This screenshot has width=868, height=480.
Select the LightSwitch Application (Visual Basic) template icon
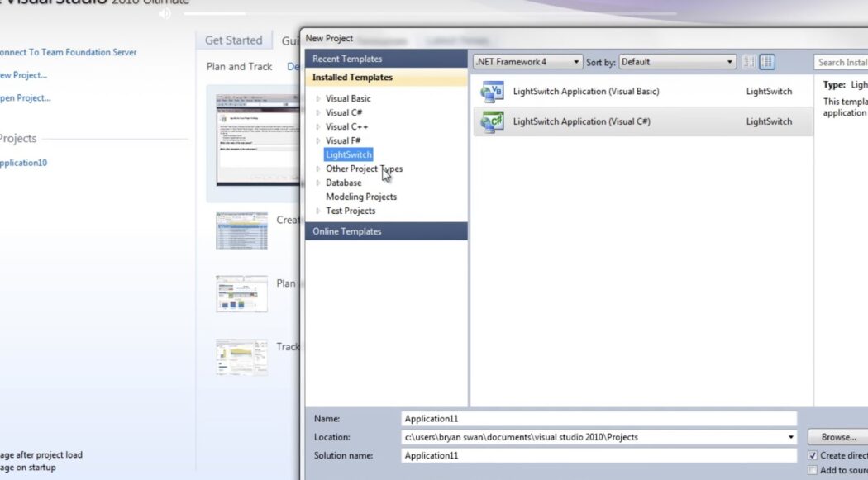pyautogui.click(x=492, y=91)
